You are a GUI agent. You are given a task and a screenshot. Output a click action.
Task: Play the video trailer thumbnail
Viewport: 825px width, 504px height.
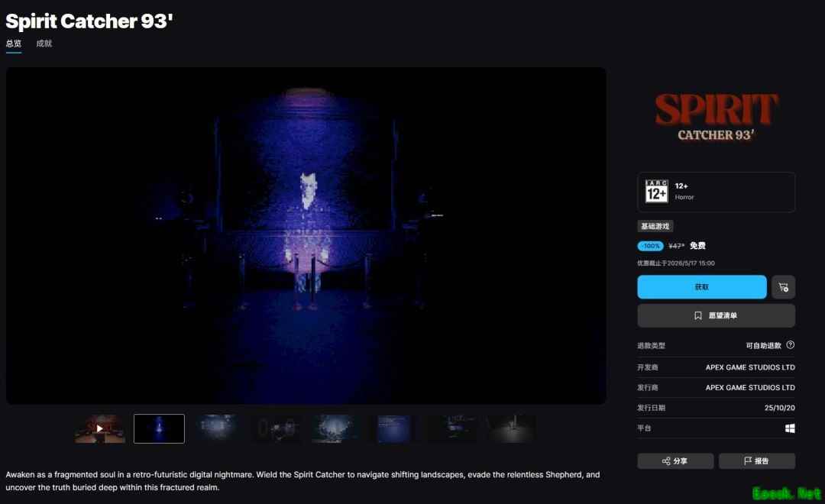(100, 428)
